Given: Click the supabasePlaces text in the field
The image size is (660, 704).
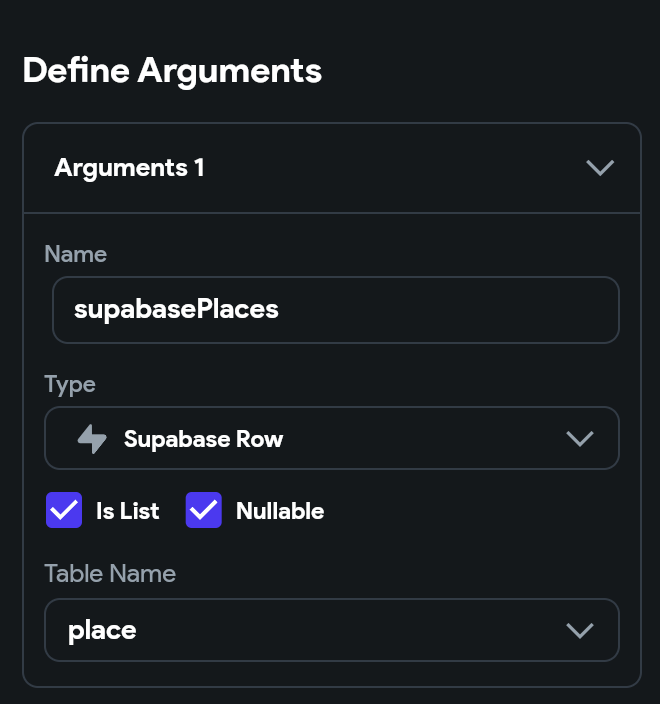Looking at the screenshot, I should [x=176, y=310].
